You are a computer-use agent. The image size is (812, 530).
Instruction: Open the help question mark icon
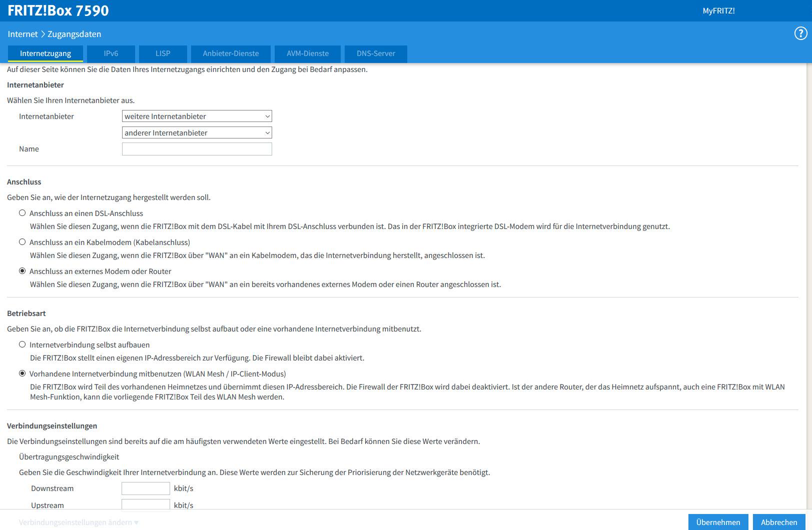(x=800, y=33)
